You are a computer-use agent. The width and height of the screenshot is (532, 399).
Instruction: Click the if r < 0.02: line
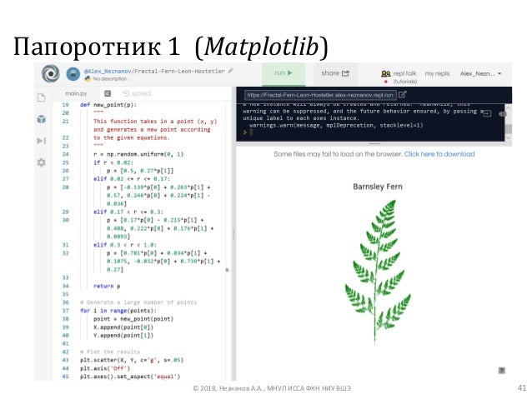(x=113, y=162)
